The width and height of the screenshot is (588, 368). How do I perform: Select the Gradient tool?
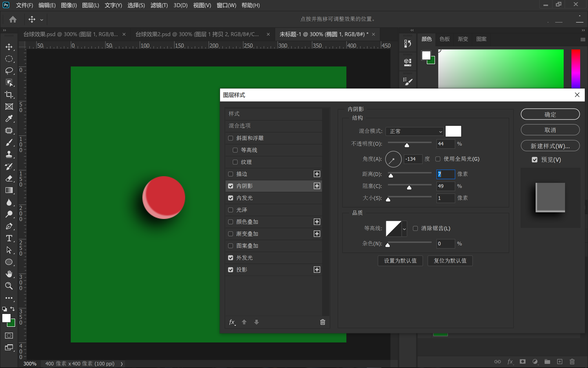9,190
